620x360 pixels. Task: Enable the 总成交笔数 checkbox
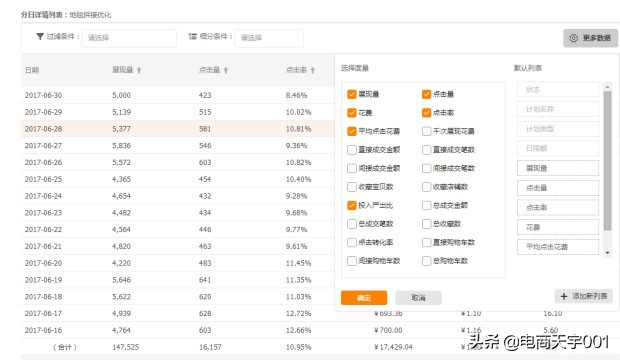click(x=352, y=224)
